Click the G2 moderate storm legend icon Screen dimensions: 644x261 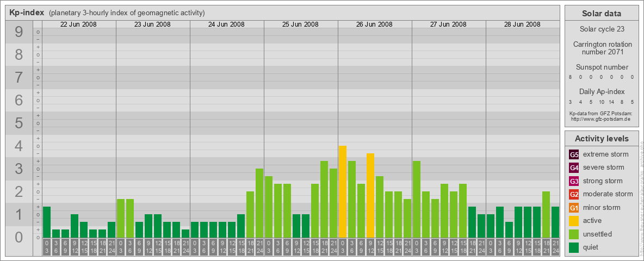pos(574,195)
